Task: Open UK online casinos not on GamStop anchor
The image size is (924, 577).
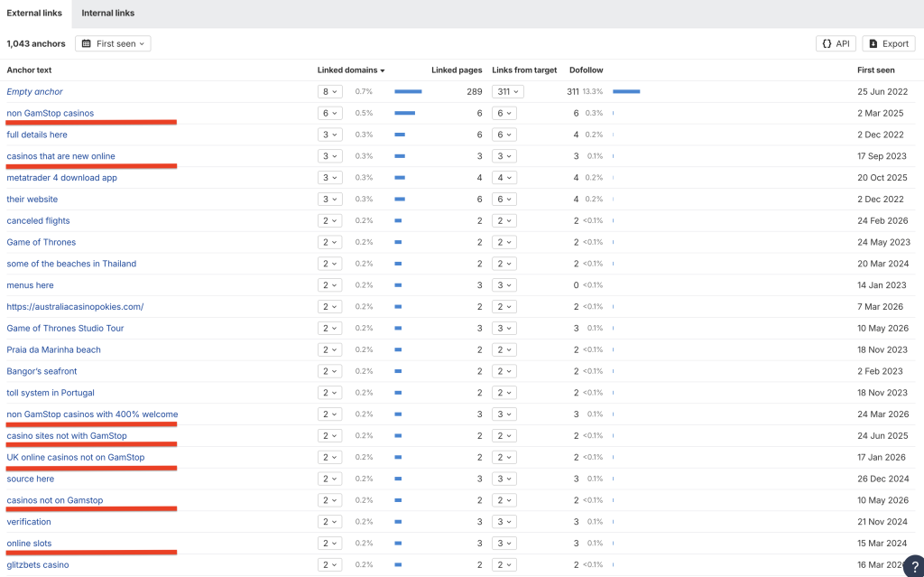Action: tap(76, 457)
